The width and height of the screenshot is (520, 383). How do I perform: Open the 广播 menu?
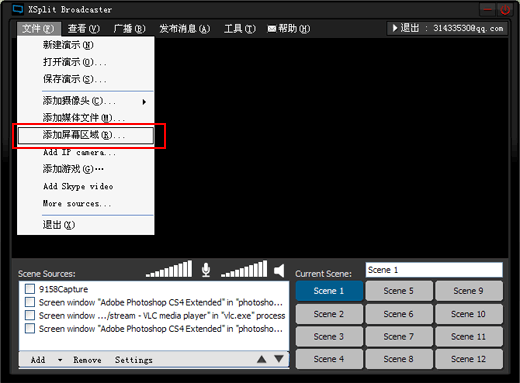point(130,29)
